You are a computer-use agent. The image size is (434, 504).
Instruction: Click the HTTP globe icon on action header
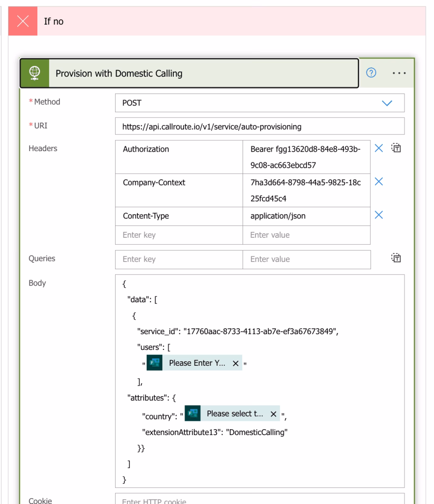tap(35, 73)
